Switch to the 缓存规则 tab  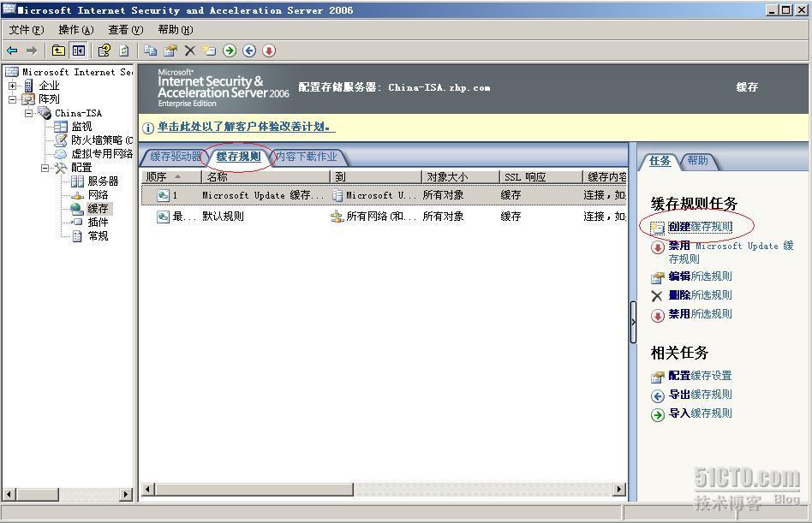(238, 157)
